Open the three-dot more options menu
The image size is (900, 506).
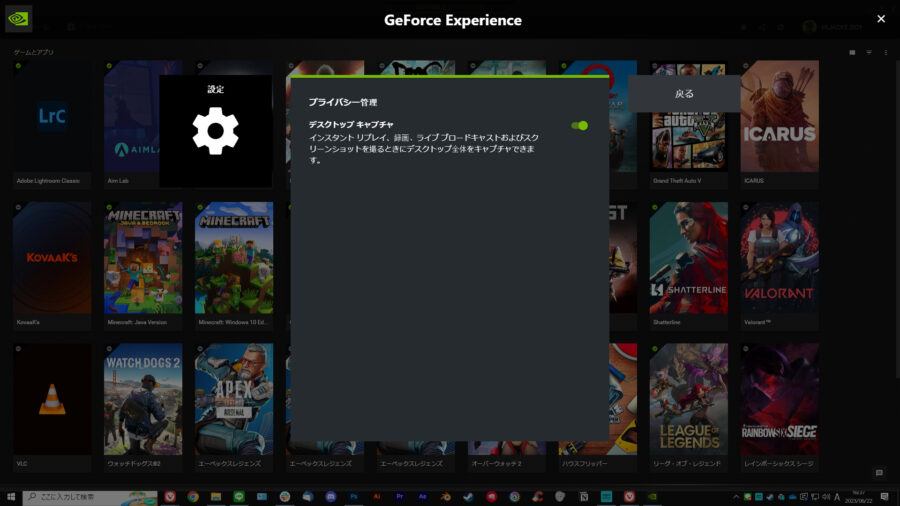pos(886,52)
